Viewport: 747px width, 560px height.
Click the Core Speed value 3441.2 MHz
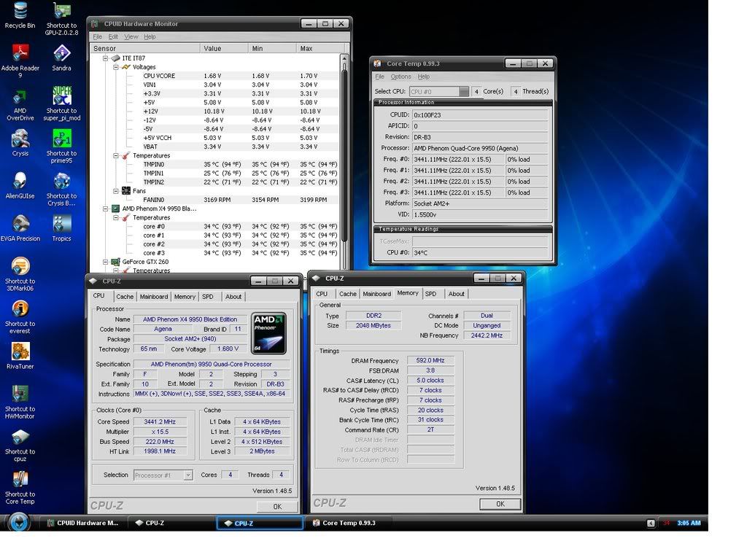(160, 422)
